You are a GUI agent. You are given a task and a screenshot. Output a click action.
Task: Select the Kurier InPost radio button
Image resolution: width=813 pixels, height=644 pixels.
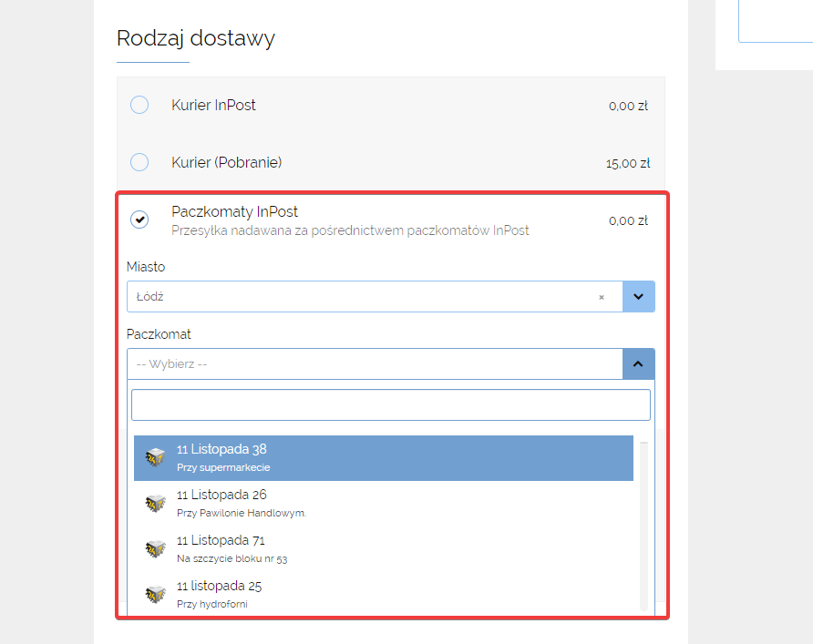139,105
